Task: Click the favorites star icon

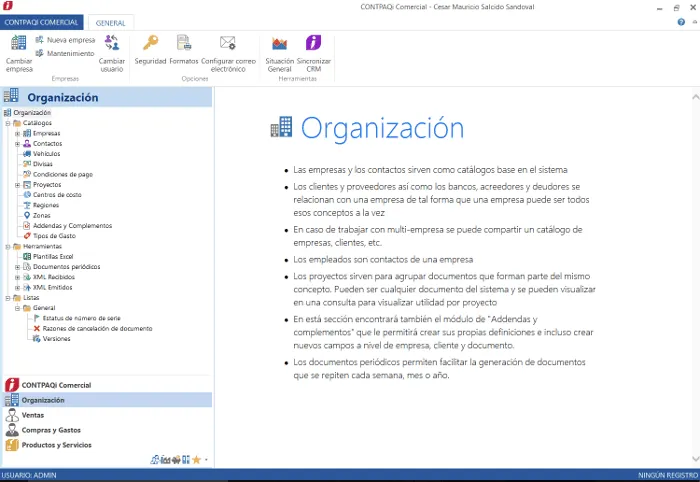Action: [196, 460]
